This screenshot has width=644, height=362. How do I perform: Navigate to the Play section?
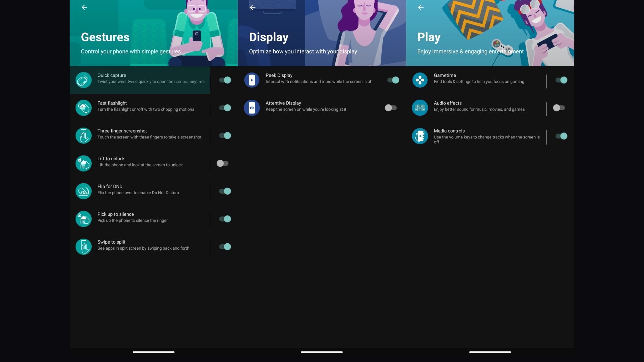click(428, 37)
